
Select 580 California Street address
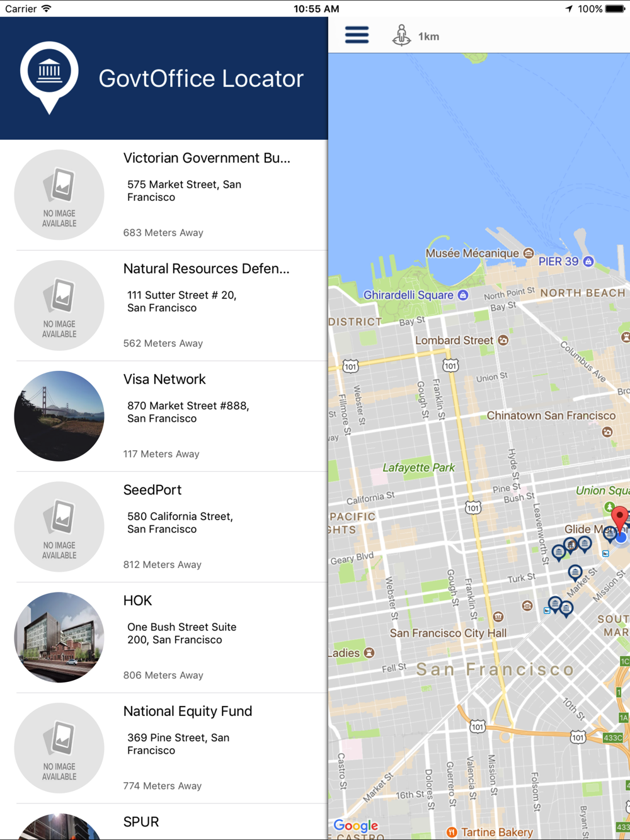coord(180,523)
